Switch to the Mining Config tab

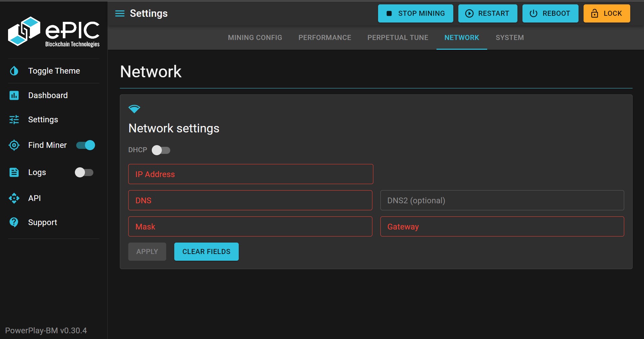(255, 38)
